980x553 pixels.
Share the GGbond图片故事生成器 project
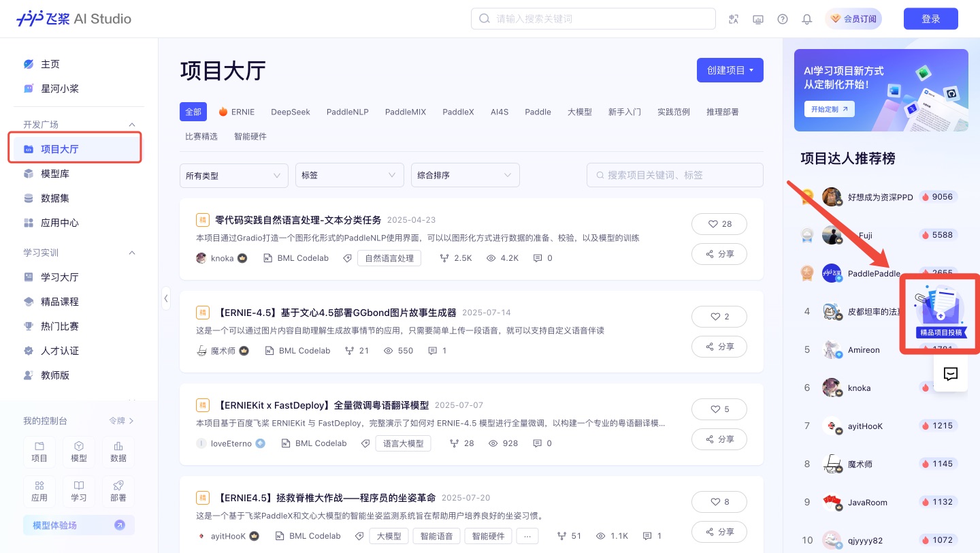coord(719,347)
